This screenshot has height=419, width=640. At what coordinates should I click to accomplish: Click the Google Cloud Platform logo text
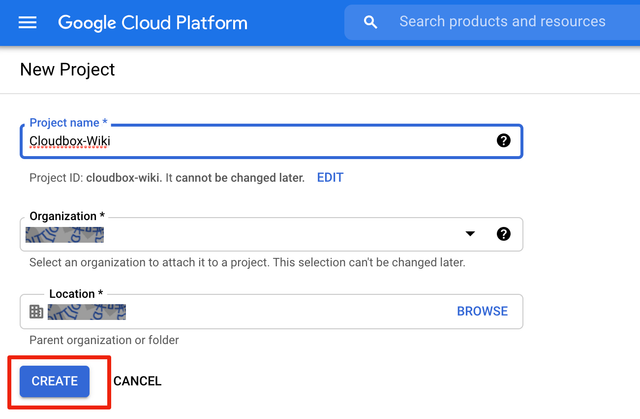(153, 22)
